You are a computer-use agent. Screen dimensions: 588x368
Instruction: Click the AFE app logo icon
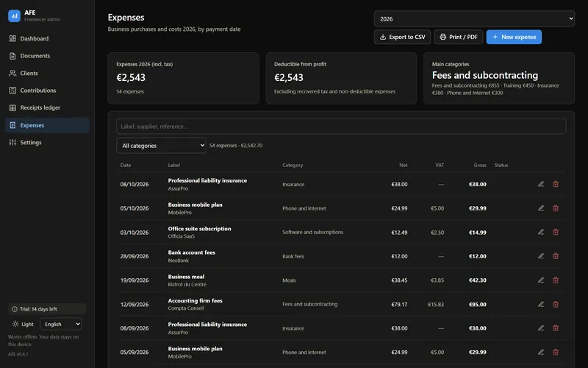tap(14, 15)
